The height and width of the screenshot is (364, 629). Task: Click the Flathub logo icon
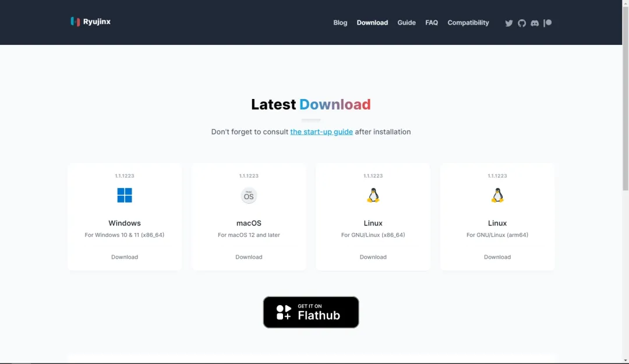tap(284, 312)
